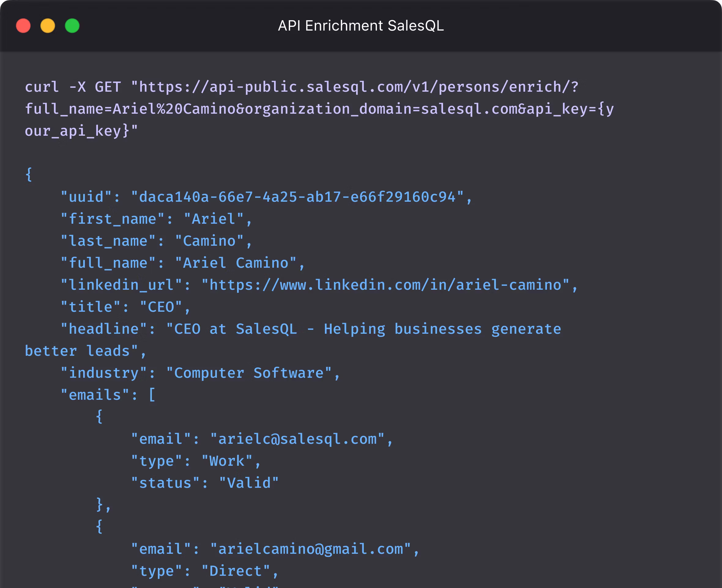The width and height of the screenshot is (722, 588).
Task: Click the "Computer Software" industry value
Action: (249, 373)
